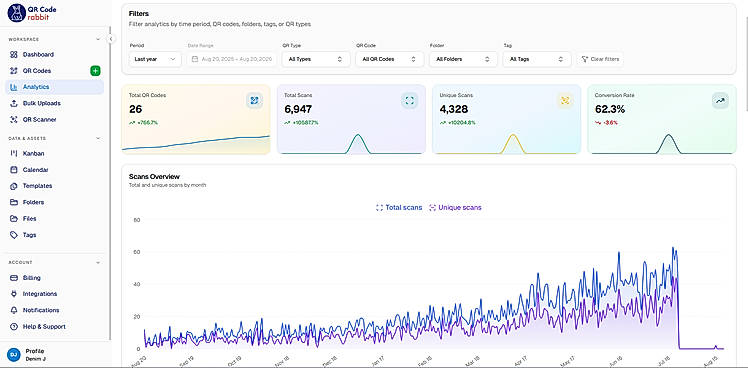Click the Calendar icon in sidebar
The width and height of the screenshot is (748, 368).
click(13, 169)
